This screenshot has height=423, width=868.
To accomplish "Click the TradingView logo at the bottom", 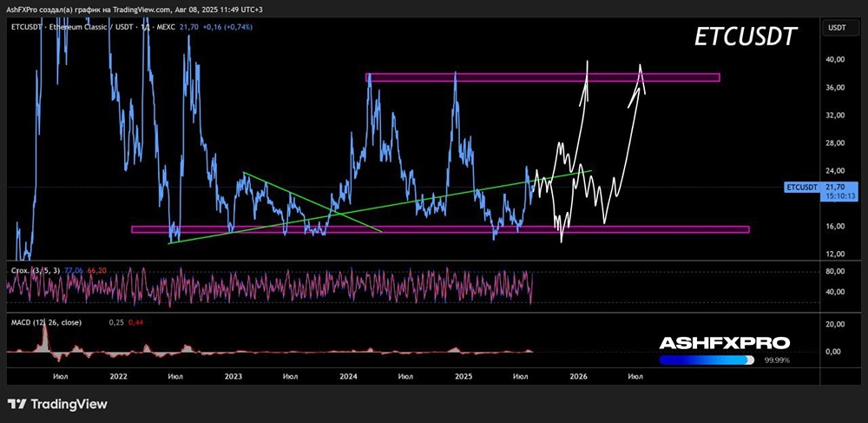I will coord(57,404).
